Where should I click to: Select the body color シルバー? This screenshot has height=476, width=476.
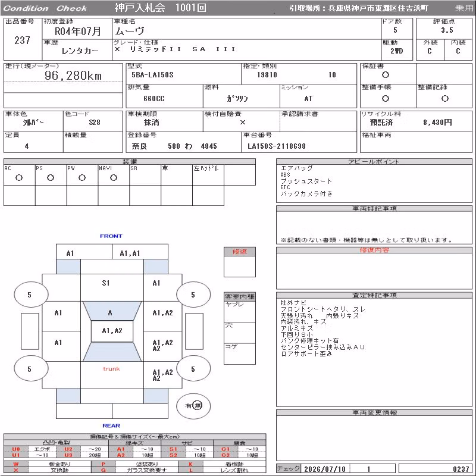coord(33,123)
